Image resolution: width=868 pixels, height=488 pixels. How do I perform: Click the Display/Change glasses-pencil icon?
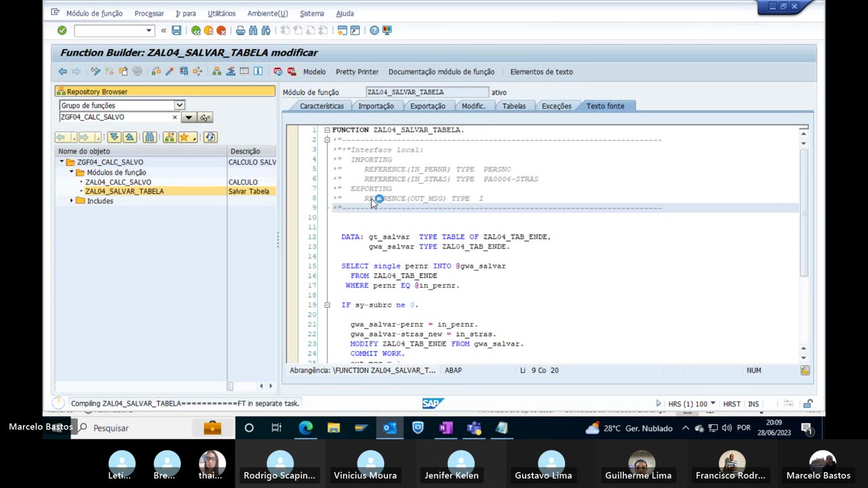[x=96, y=71]
